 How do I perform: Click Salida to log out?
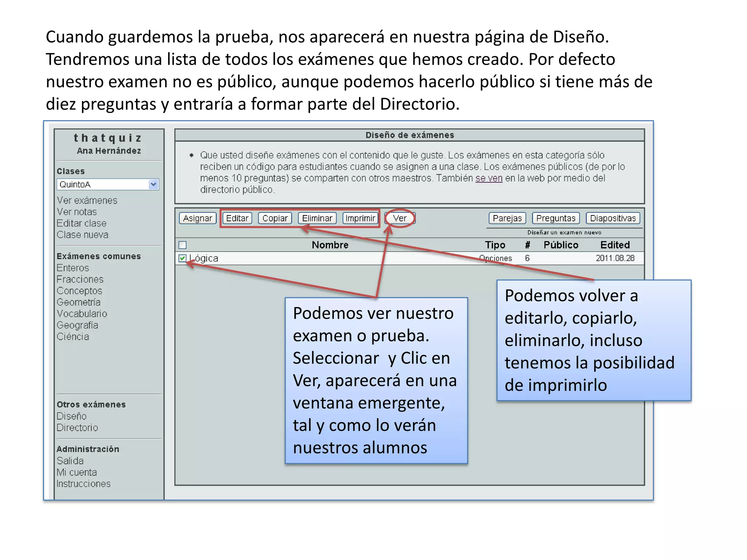pos(70,461)
